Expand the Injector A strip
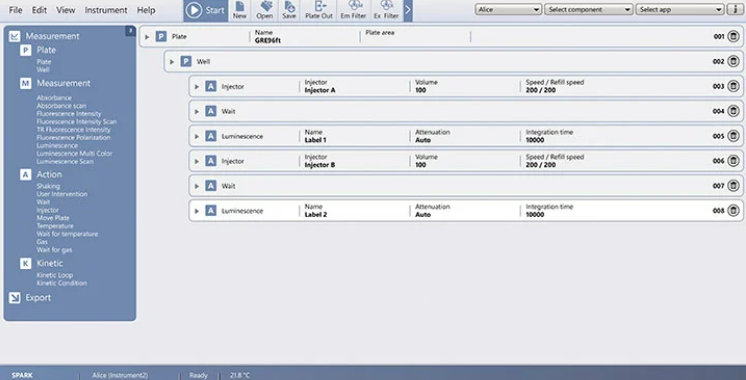 [196, 87]
